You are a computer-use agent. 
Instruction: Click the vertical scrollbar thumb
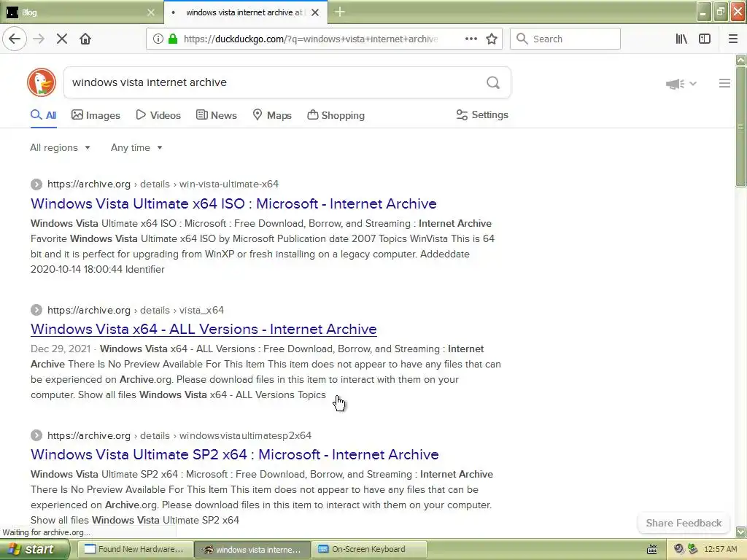pyautogui.click(x=741, y=127)
